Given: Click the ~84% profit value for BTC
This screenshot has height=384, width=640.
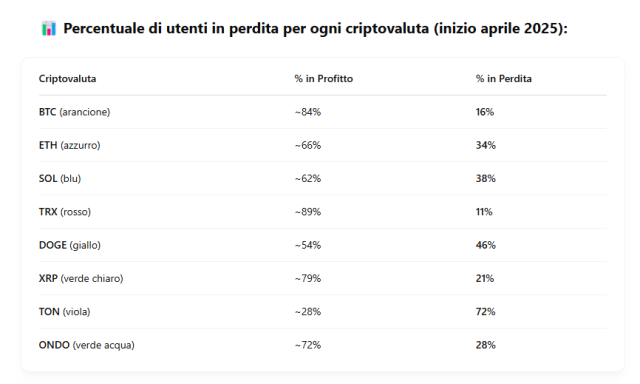Looking at the screenshot, I should [x=308, y=112].
